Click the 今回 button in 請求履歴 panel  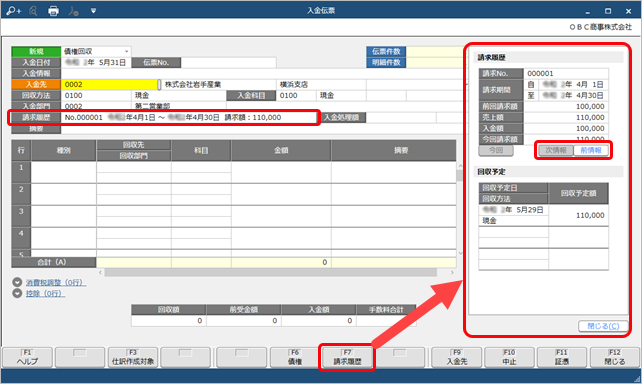(x=496, y=150)
